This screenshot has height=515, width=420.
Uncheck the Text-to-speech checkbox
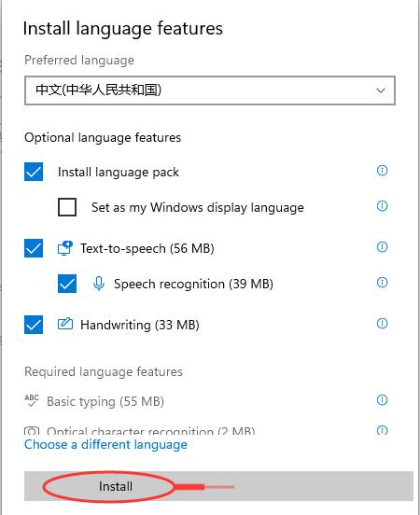coord(34,248)
